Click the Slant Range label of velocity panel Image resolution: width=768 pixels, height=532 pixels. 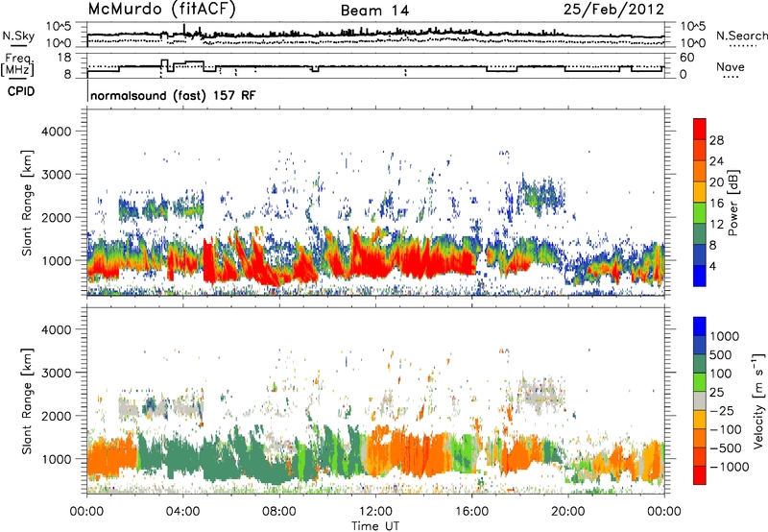click(x=27, y=400)
